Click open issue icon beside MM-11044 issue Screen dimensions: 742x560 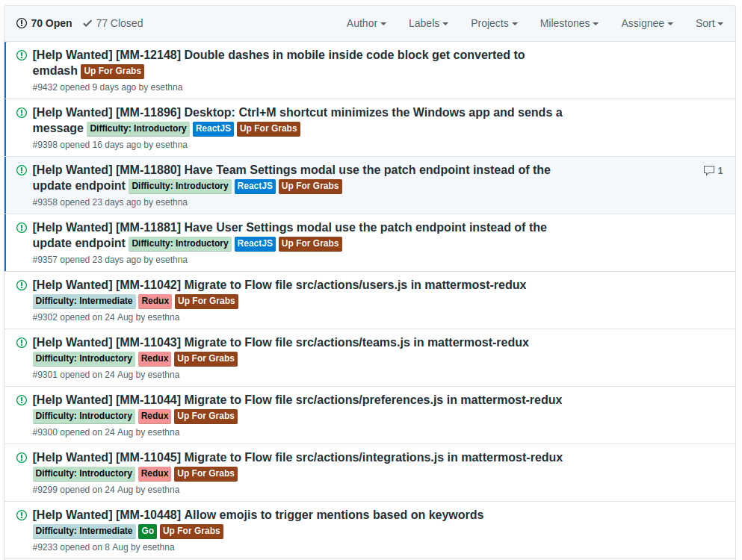22,400
